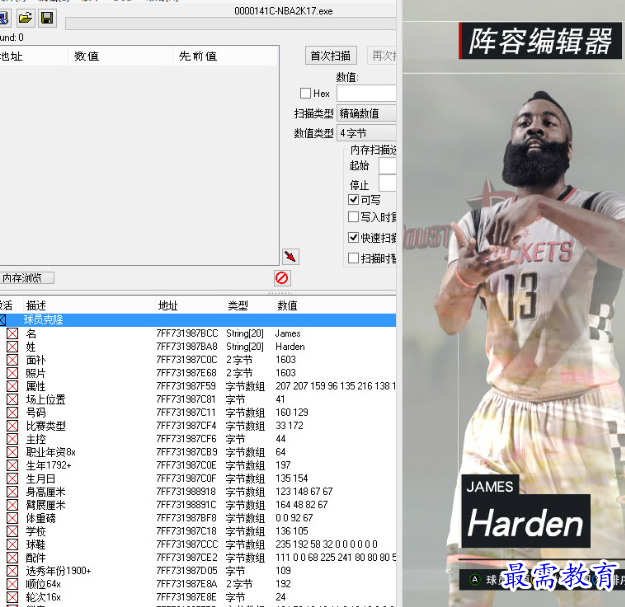625x607 pixels.
Task: Toggle active box for 生月日 row
Action: point(12,478)
